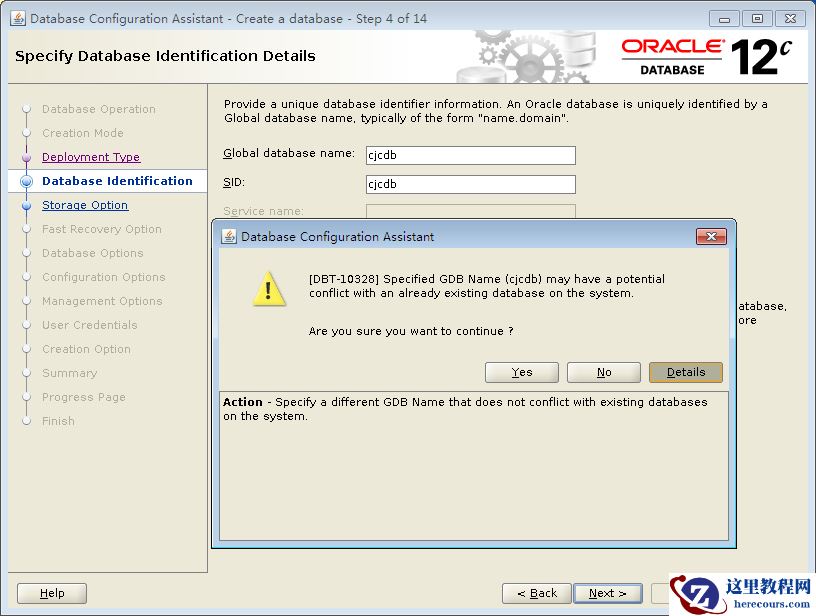This screenshot has width=816, height=616.
Task: Click the Action details text area
Action: point(474,466)
